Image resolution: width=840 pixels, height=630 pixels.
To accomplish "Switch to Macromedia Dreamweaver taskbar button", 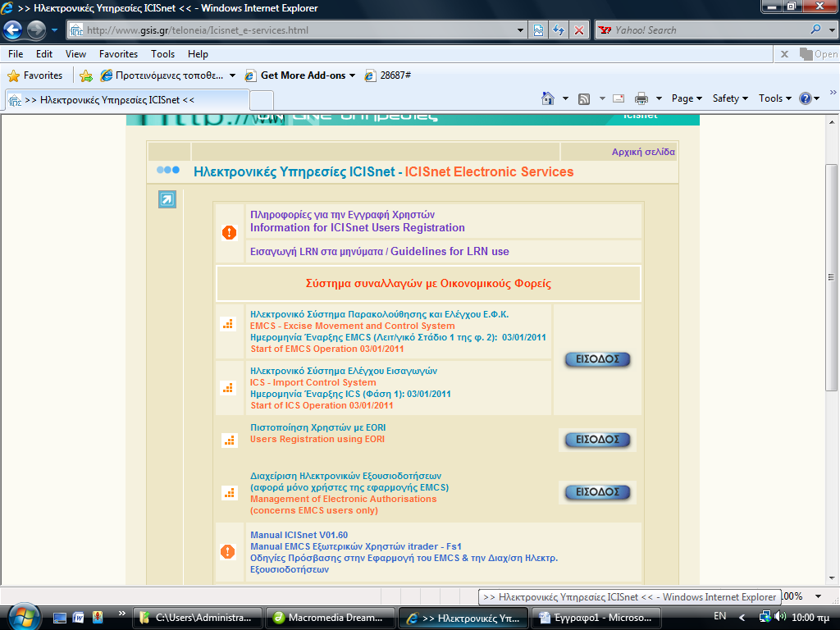I will [x=330, y=618].
